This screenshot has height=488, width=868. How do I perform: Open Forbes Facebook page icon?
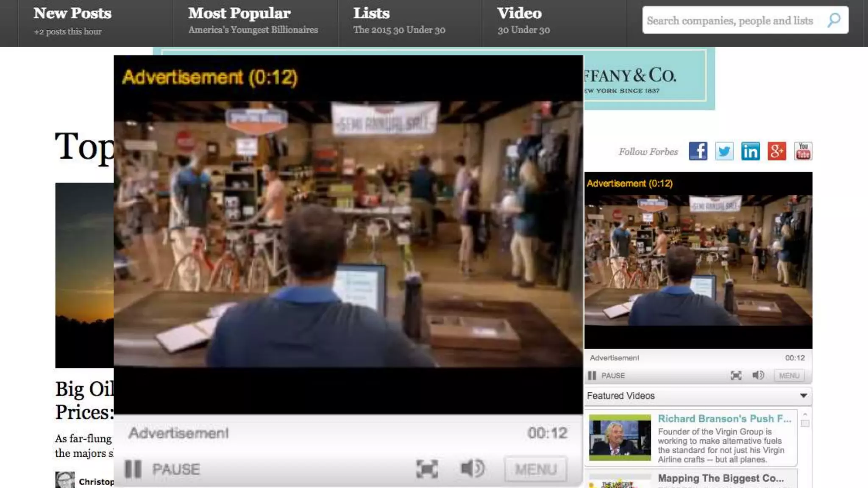click(x=698, y=151)
